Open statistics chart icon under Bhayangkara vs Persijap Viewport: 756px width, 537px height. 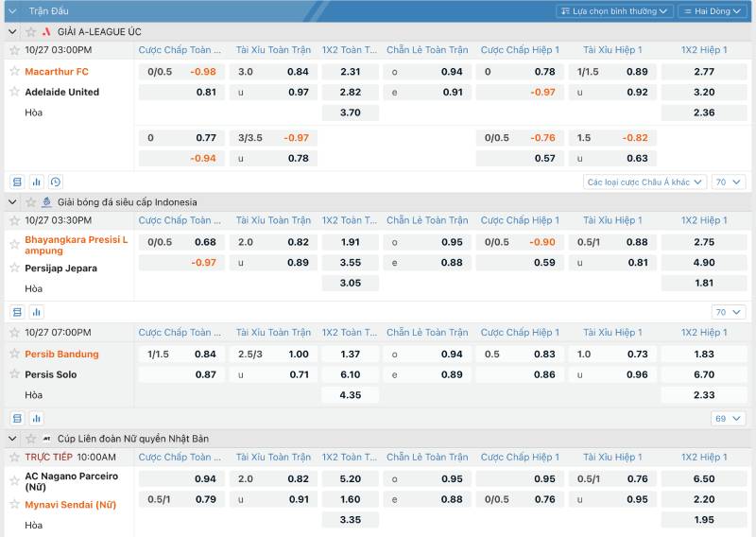[37, 312]
